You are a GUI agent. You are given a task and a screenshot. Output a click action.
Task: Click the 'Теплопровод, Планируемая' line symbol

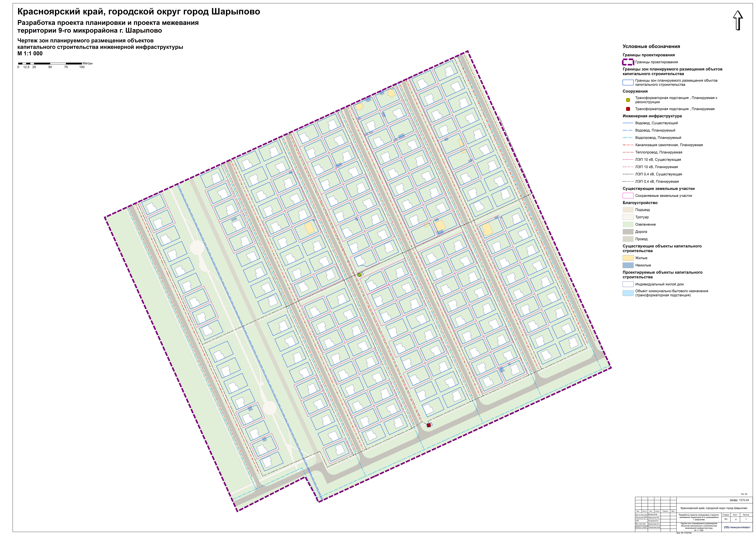(x=628, y=152)
